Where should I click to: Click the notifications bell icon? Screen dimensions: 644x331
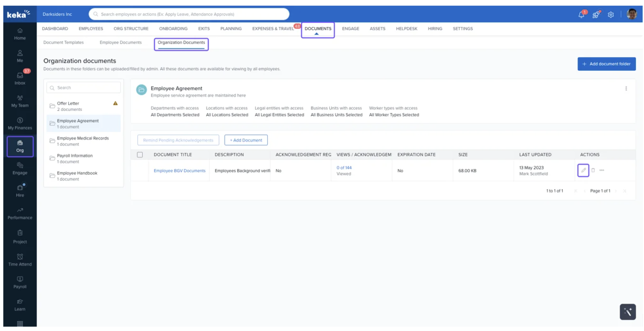coord(581,15)
